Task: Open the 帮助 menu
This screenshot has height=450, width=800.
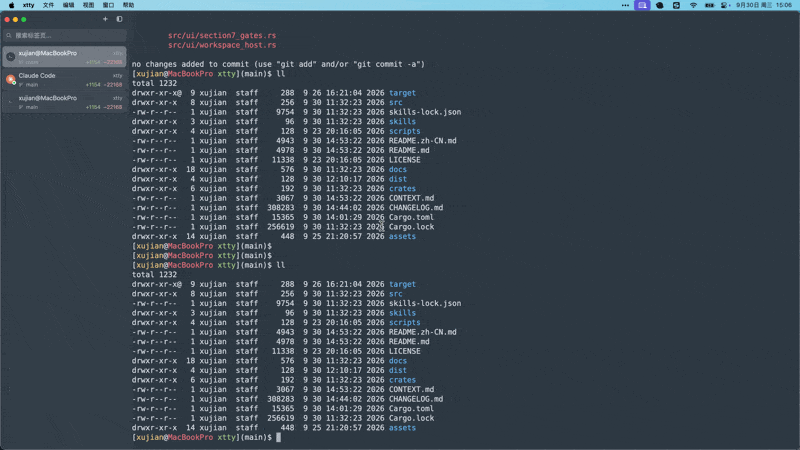Action: [x=128, y=5]
